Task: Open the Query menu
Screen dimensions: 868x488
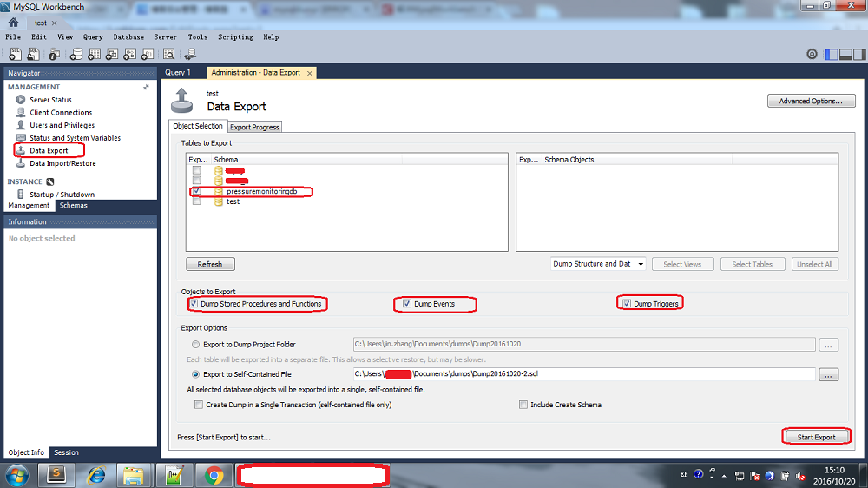Action: 93,37
